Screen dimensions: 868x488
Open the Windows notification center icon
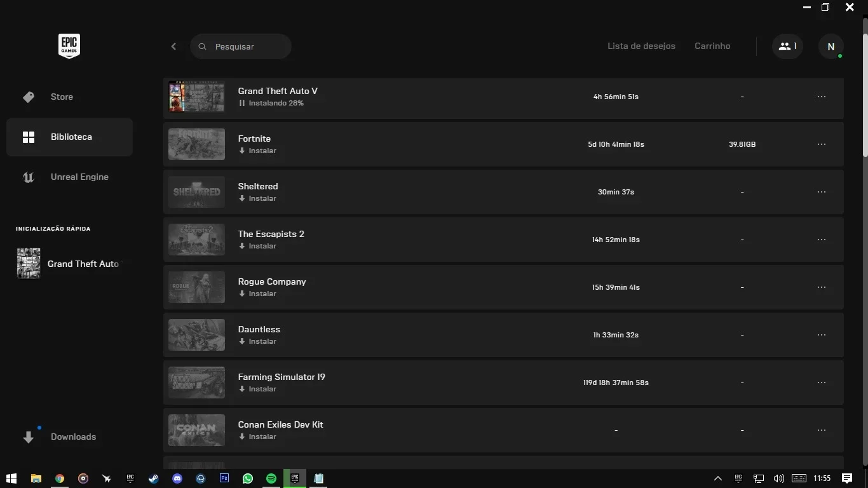(847, 478)
